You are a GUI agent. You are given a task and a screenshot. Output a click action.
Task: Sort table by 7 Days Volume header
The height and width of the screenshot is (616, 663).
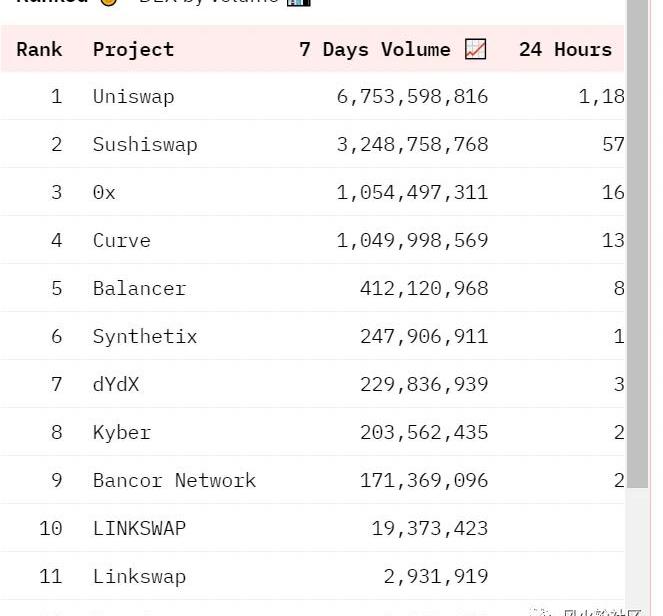coord(375,49)
